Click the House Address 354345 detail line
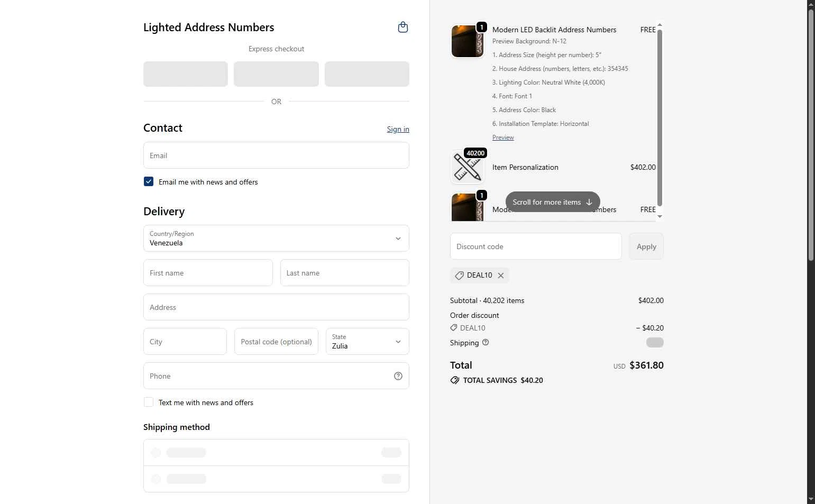Screen dimensions: 815x504 560,69
